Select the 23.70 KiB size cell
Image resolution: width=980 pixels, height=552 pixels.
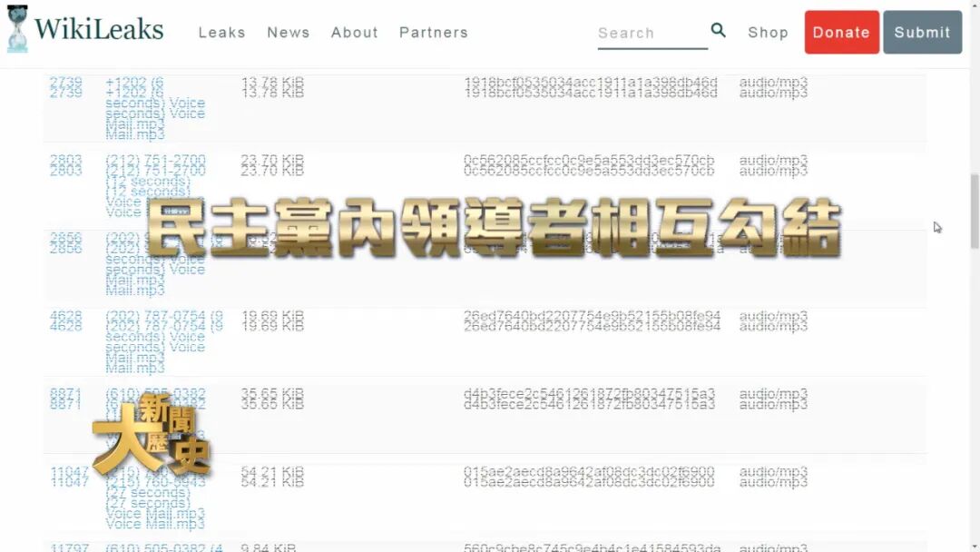tap(272, 165)
